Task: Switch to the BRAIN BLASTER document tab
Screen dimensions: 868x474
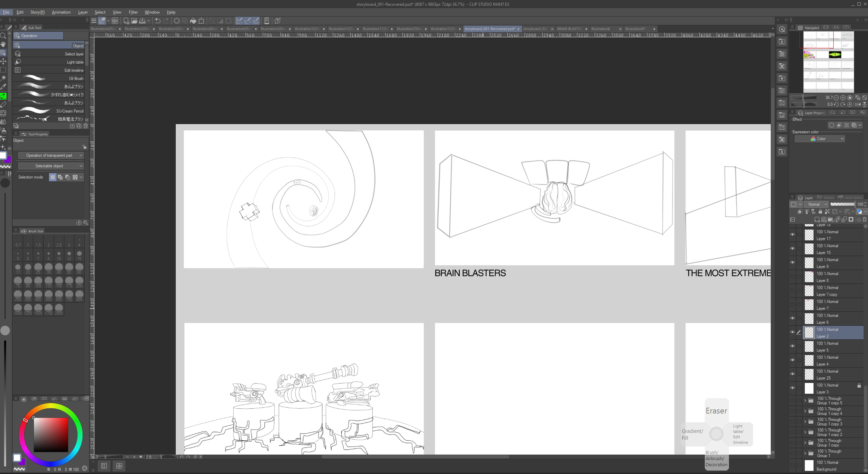Action: pos(572,29)
